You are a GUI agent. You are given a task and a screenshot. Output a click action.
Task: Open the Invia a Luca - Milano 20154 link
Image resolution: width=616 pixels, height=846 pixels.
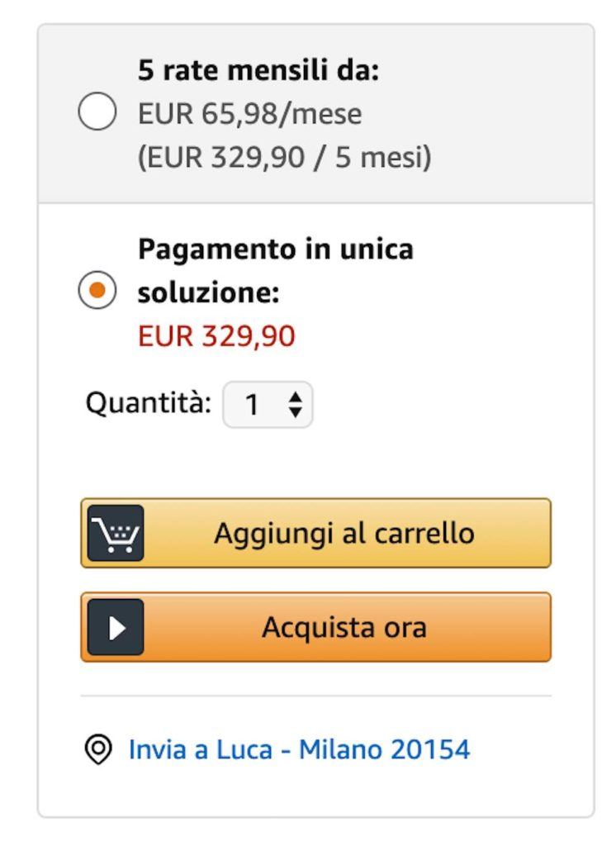tap(298, 750)
